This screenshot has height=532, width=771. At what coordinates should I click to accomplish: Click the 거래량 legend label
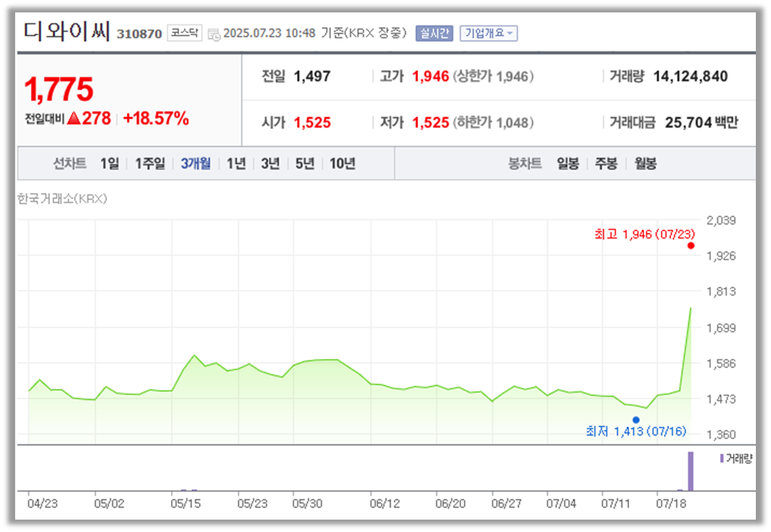[739, 459]
